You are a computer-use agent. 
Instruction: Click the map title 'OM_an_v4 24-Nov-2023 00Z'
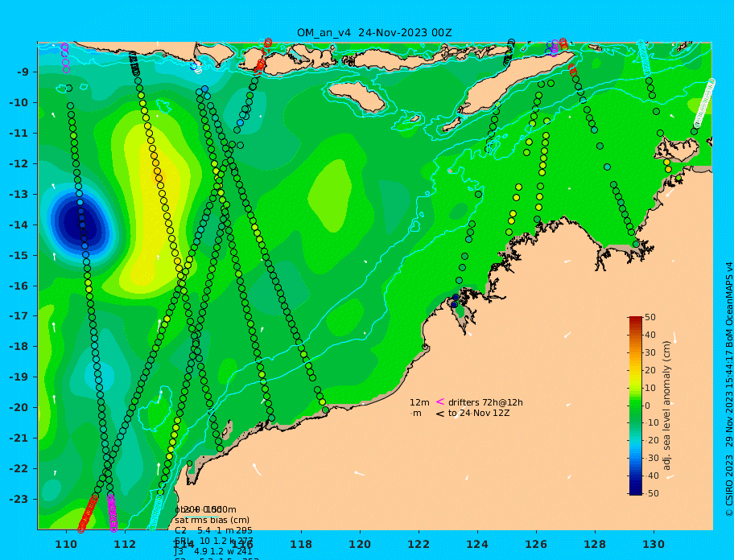374,33
